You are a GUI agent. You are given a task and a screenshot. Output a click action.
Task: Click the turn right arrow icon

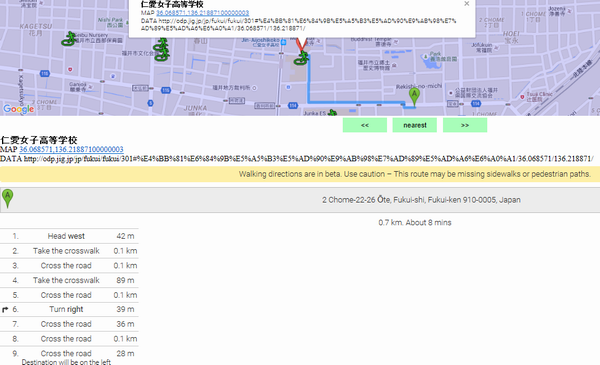pos(5,310)
